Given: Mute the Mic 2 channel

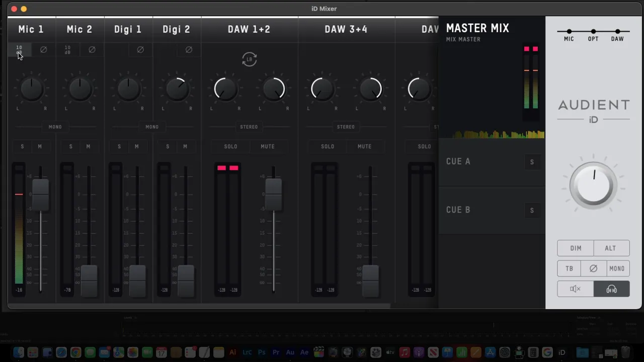Looking at the screenshot, I should pos(88,146).
